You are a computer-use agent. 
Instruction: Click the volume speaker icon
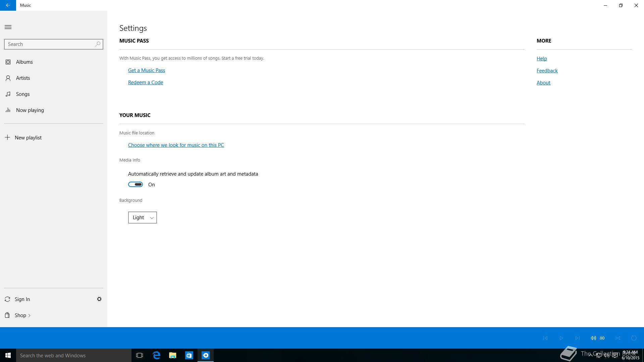[x=593, y=338]
